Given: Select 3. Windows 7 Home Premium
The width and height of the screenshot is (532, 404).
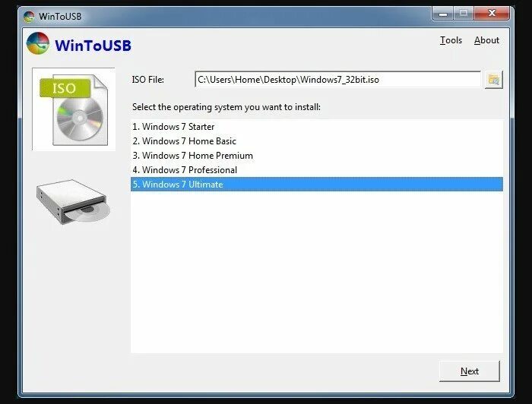Looking at the screenshot, I should pyautogui.click(x=317, y=156).
